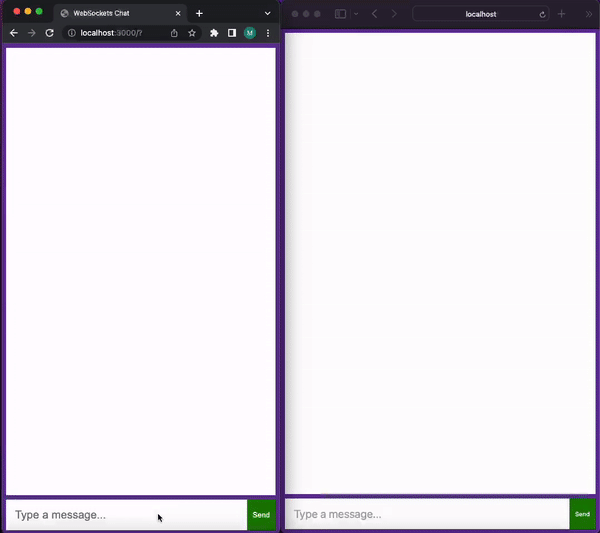The height and width of the screenshot is (533, 600).
Task: Send message in Safari chat window
Action: 582,514
